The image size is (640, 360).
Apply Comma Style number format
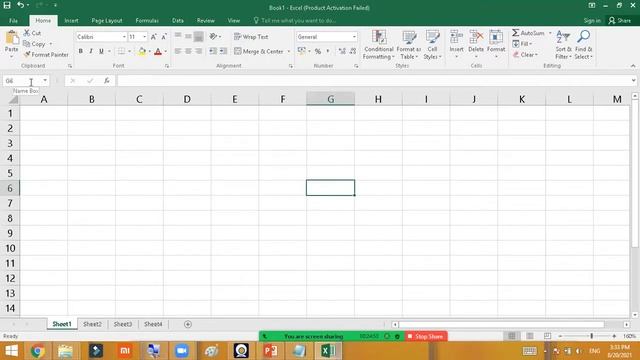click(328, 51)
